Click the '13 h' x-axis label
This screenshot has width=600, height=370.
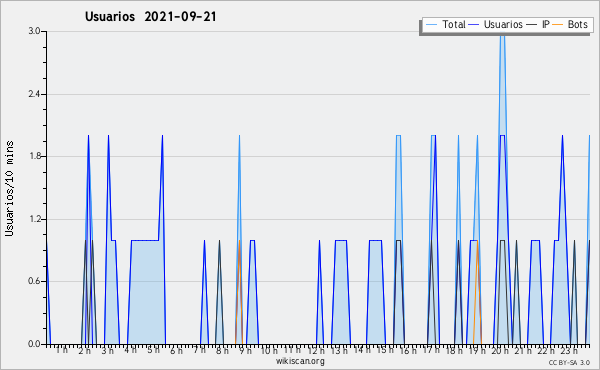339,350
